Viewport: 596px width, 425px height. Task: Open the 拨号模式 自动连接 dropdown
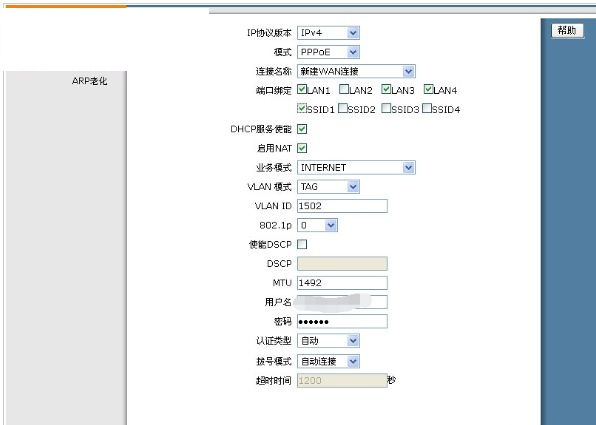coord(328,361)
